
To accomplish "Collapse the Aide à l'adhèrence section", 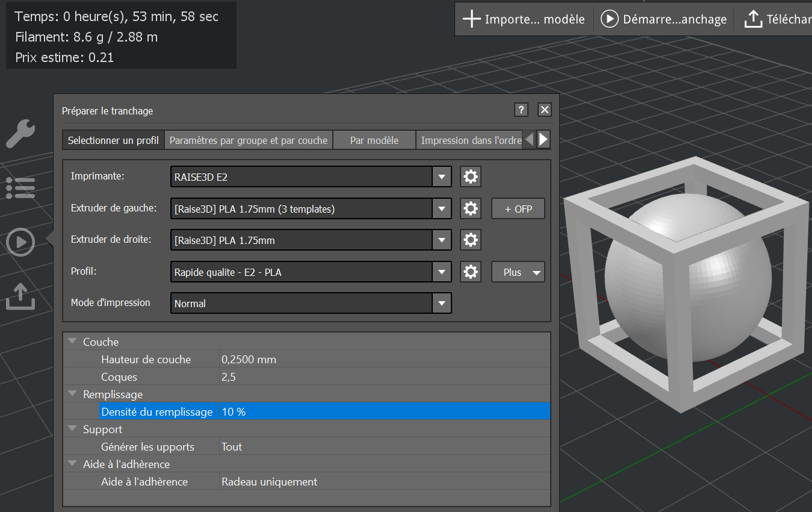I will coord(73,464).
